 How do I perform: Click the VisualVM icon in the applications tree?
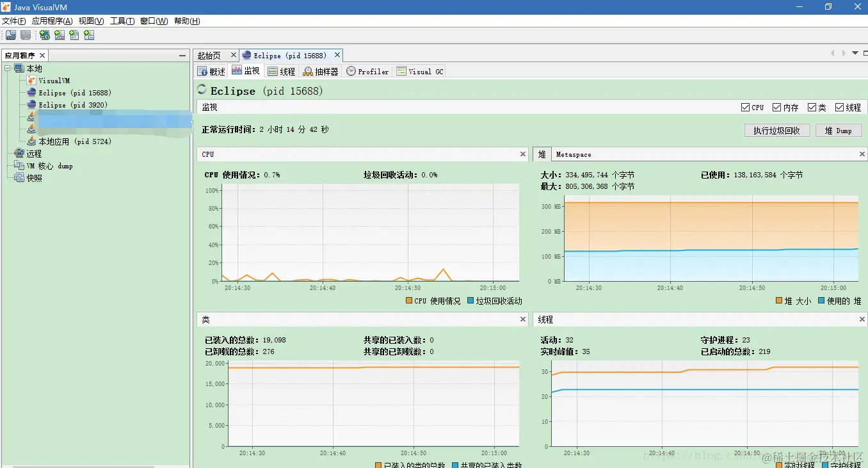tap(31, 81)
